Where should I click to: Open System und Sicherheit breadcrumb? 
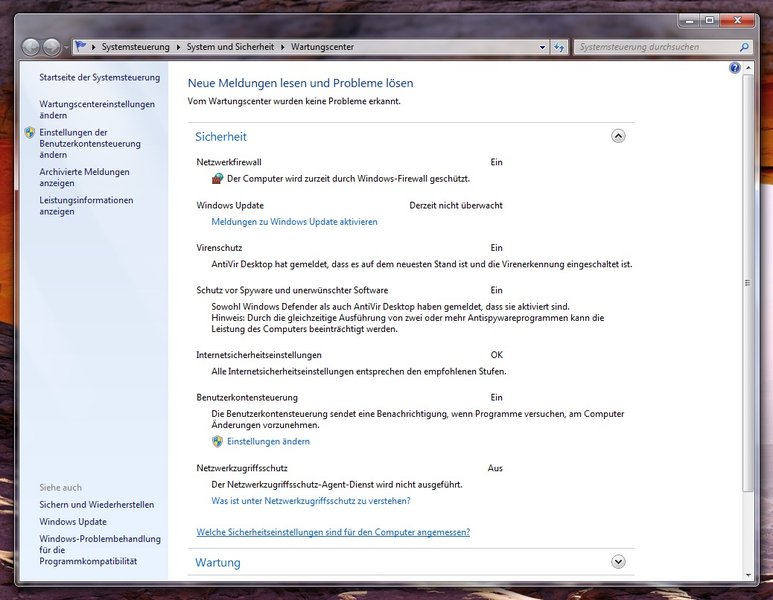(x=230, y=47)
